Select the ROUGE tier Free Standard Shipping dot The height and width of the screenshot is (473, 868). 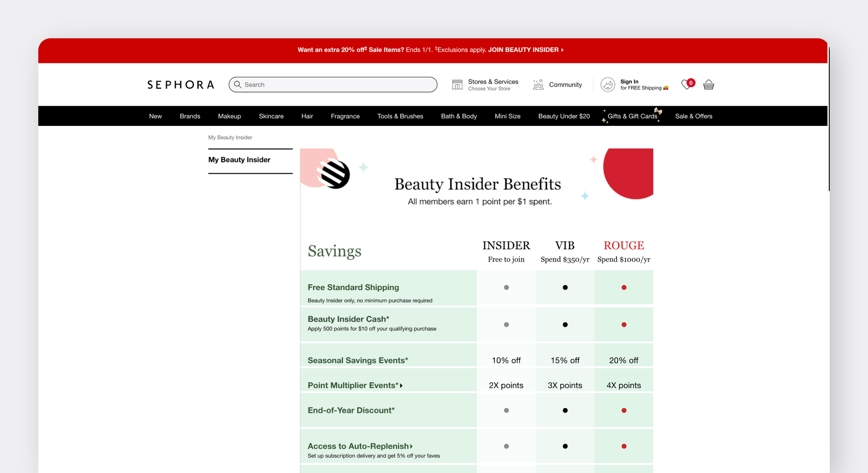[624, 287]
